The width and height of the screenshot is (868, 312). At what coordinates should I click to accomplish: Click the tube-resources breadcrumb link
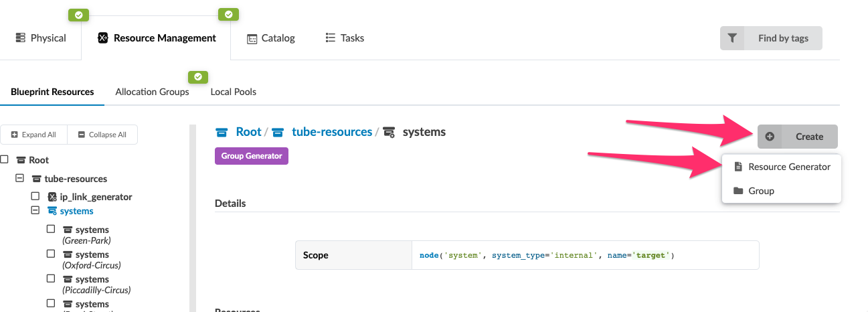pos(332,132)
